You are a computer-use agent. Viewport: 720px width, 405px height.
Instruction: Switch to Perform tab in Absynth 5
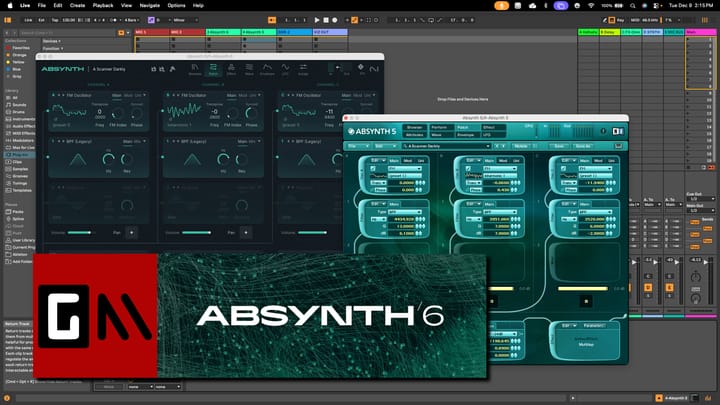coord(439,127)
